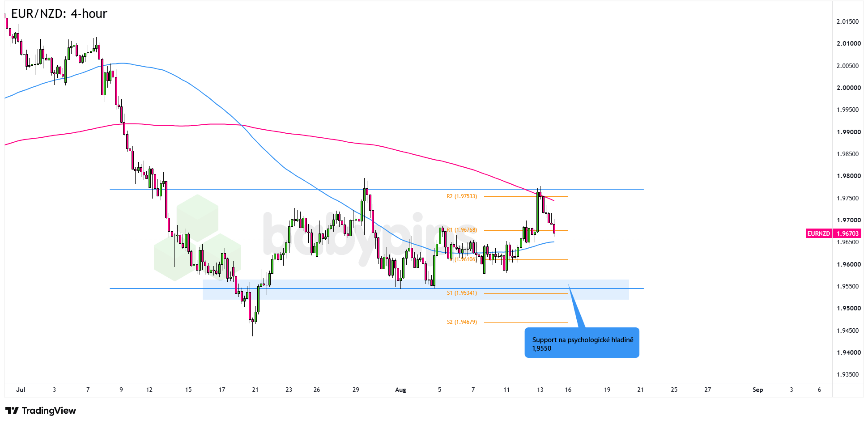
Task: Click date 9 on the time axis
Action: (x=121, y=390)
